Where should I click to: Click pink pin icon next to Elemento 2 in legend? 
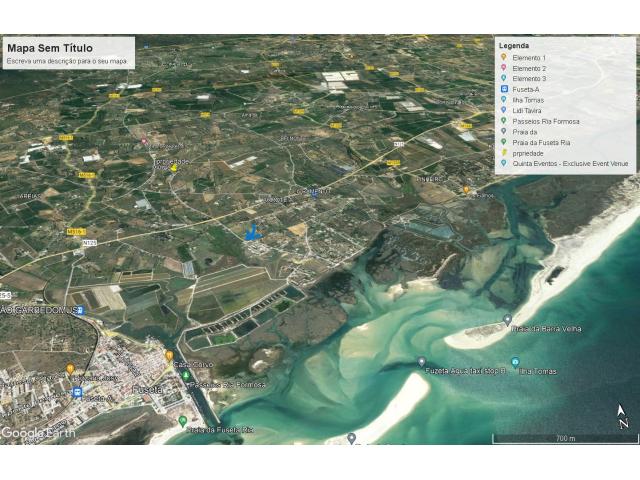(504, 68)
